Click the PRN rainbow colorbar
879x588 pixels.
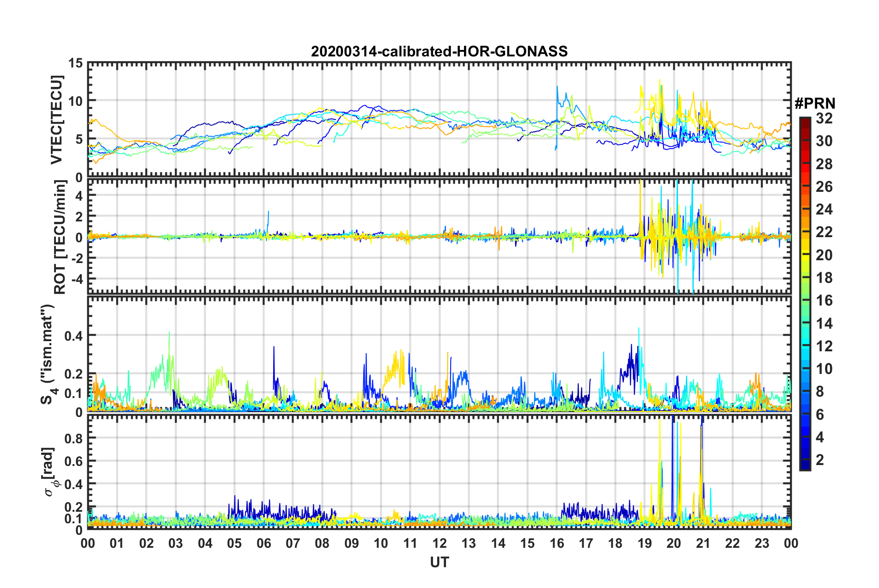pyautogui.click(x=805, y=294)
